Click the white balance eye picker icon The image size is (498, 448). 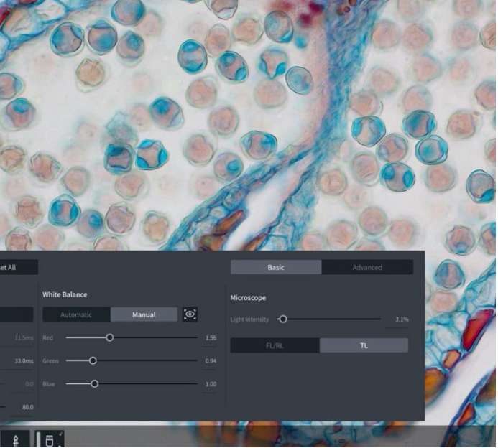(190, 314)
